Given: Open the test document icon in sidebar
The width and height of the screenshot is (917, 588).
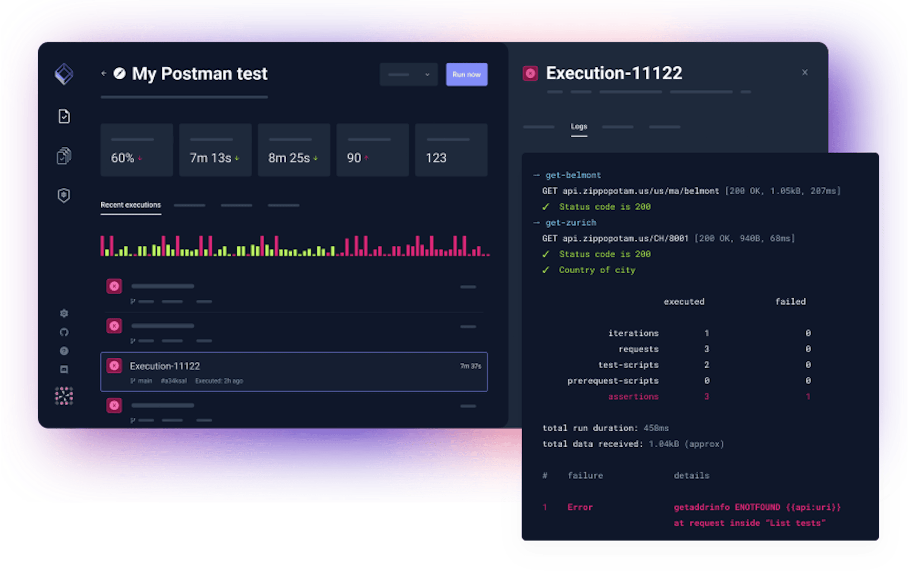Looking at the screenshot, I should coord(64,116).
